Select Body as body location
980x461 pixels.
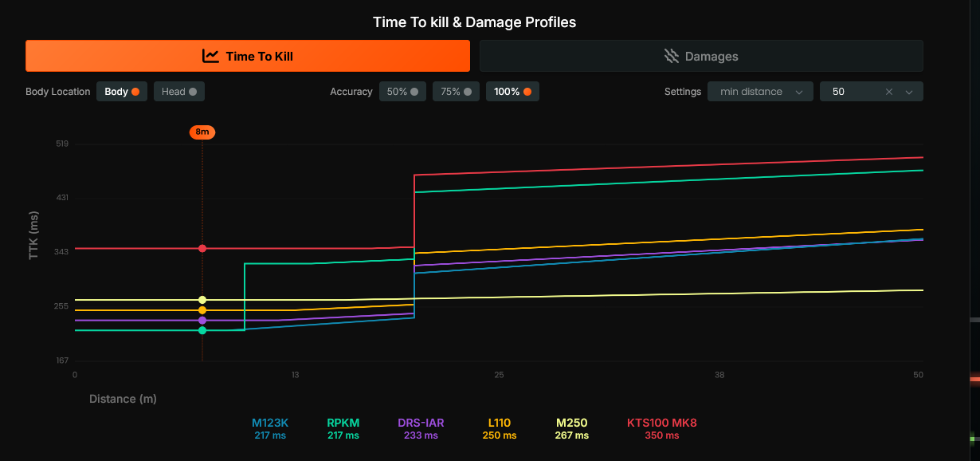click(x=122, y=92)
